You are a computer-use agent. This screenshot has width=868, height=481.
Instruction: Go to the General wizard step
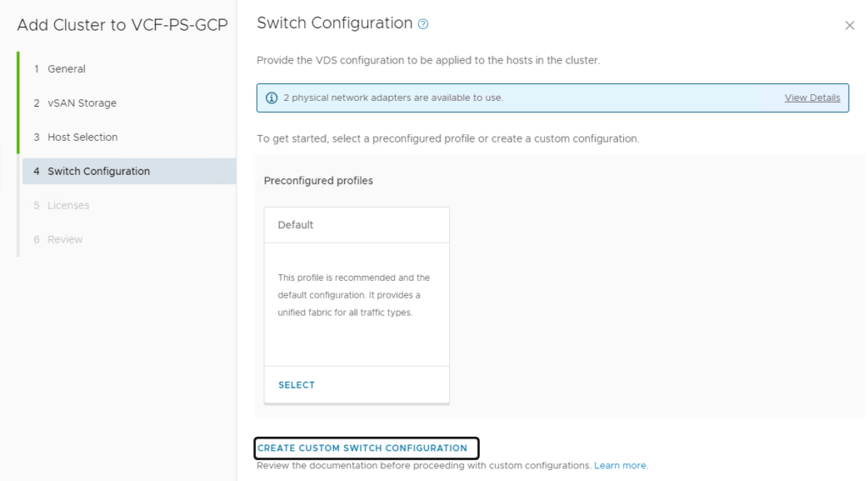[x=66, y=69]
